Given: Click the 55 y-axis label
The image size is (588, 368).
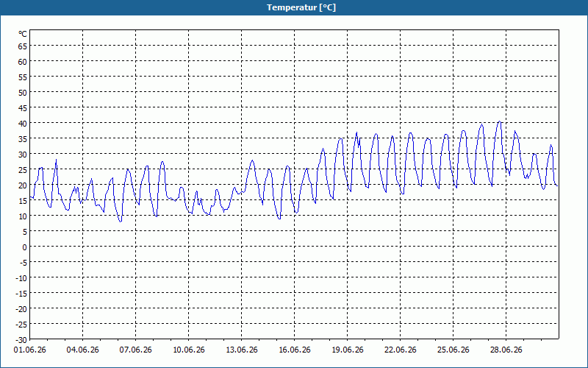Looking at the screenshot, I should pyautogui.click(x=23, y=77).
